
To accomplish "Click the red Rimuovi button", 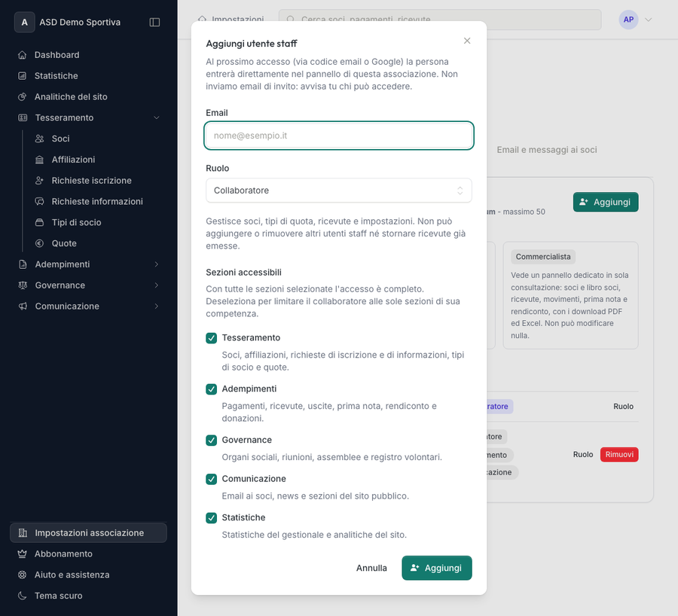I will click(619, 455).
